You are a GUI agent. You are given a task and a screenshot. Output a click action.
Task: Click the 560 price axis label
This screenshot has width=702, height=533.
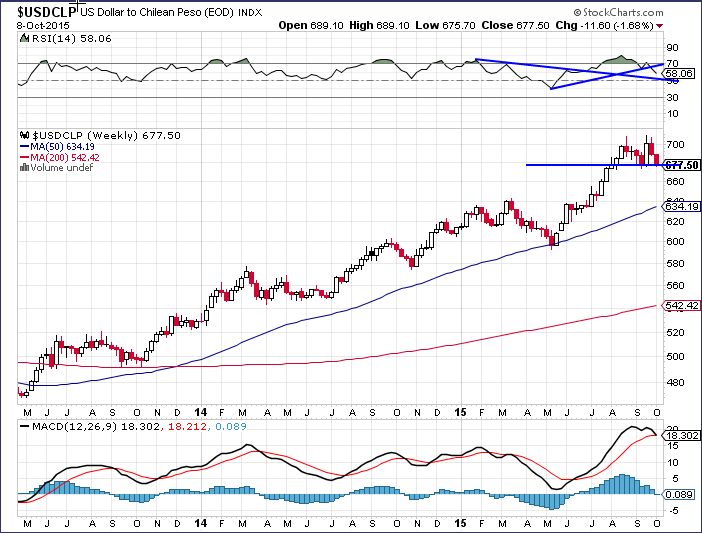[676, 286]
